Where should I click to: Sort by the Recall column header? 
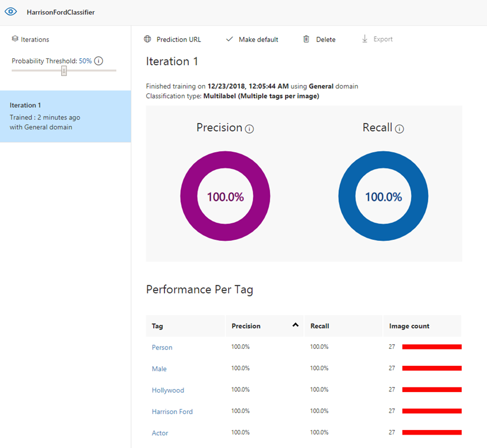(x=320, y=326)
